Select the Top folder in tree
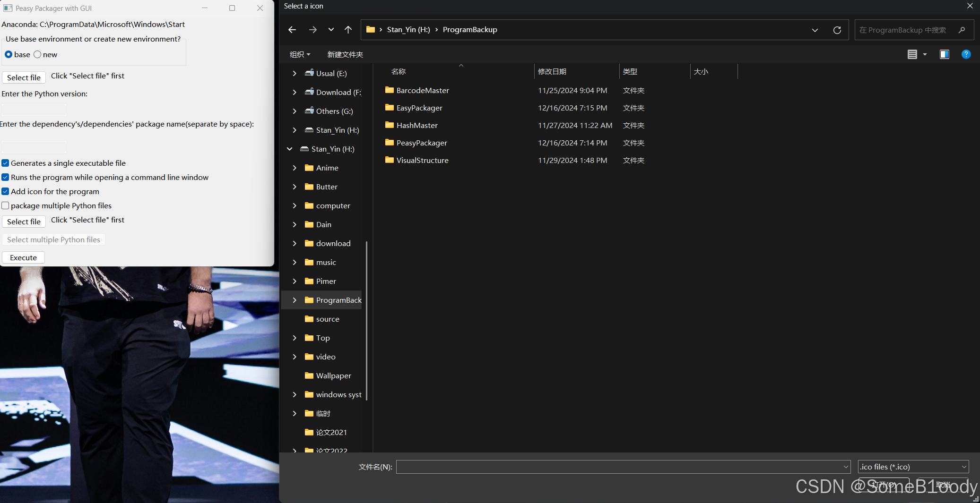The width and height of the screenshot is (980, 503). [x=317, y=338]
